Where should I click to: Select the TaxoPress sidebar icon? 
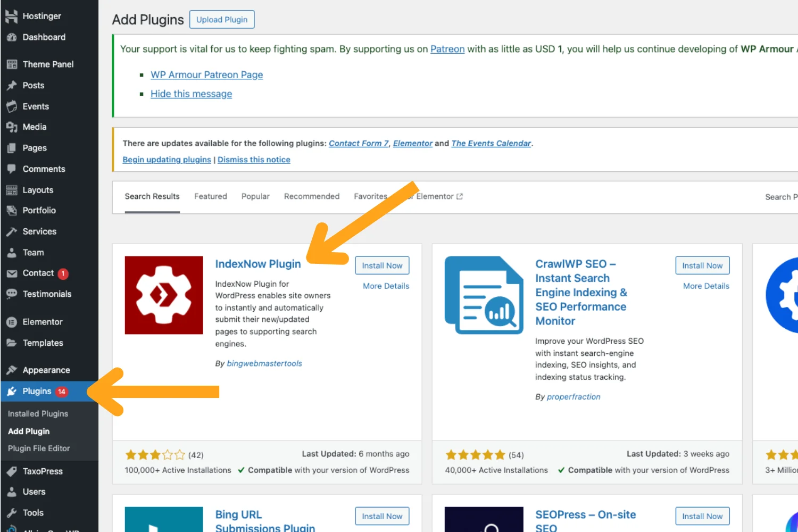click(12, 471)
